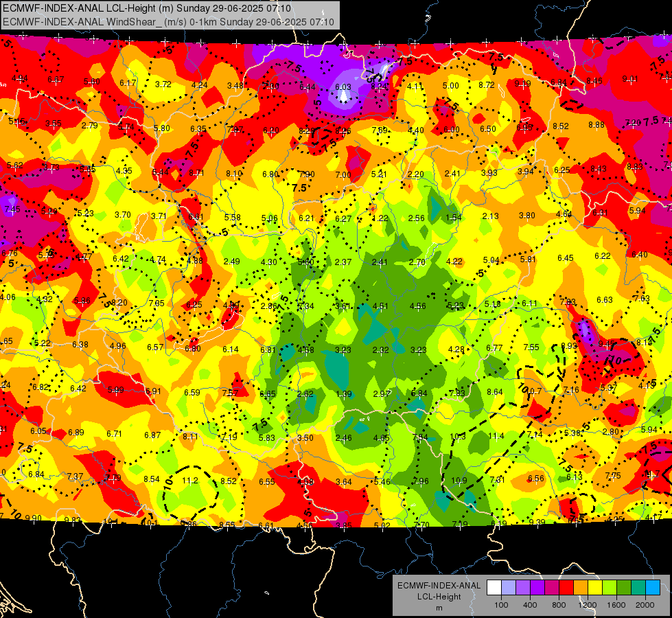Click the vivid violet legend swatch

coord(537,588)
